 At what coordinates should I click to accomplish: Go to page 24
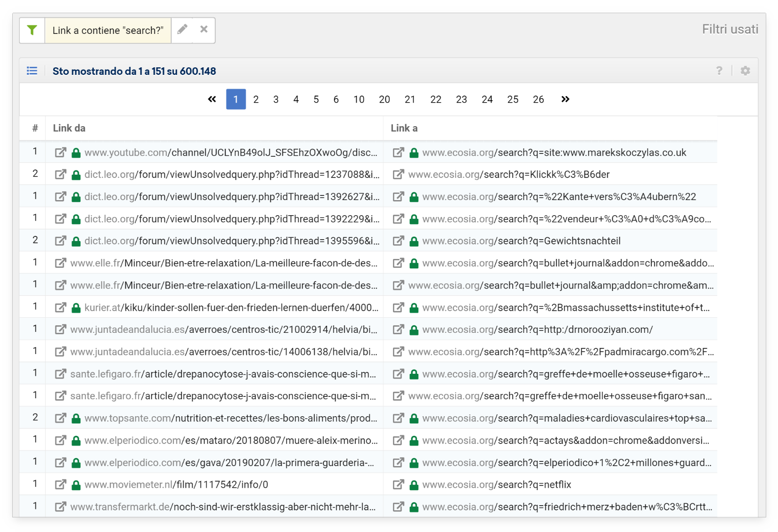pos(487,99)
